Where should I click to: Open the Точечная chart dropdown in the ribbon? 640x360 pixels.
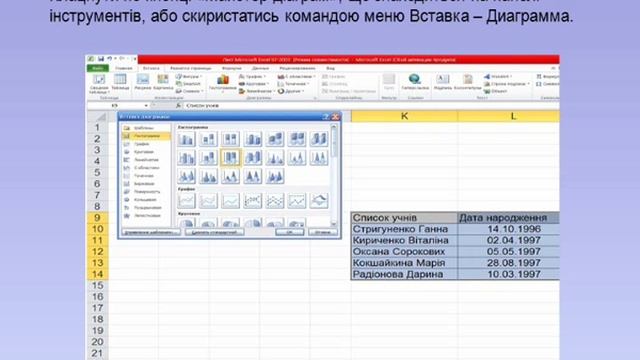(x=294, y=84)
